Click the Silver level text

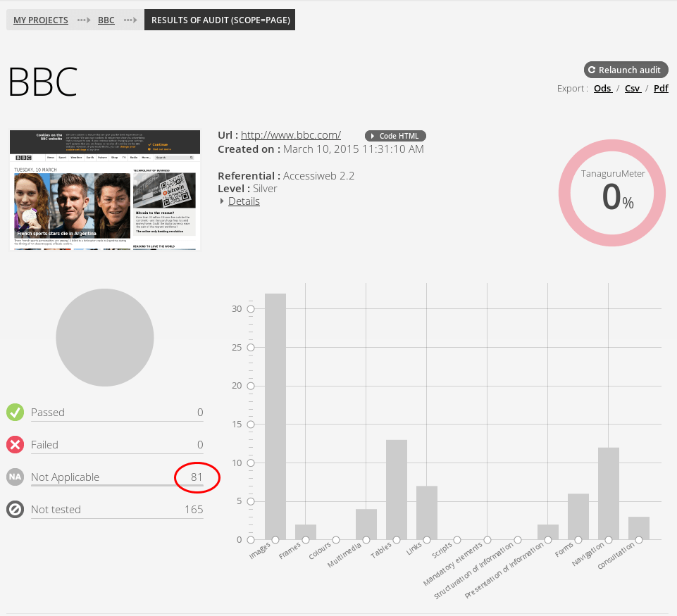265,189
